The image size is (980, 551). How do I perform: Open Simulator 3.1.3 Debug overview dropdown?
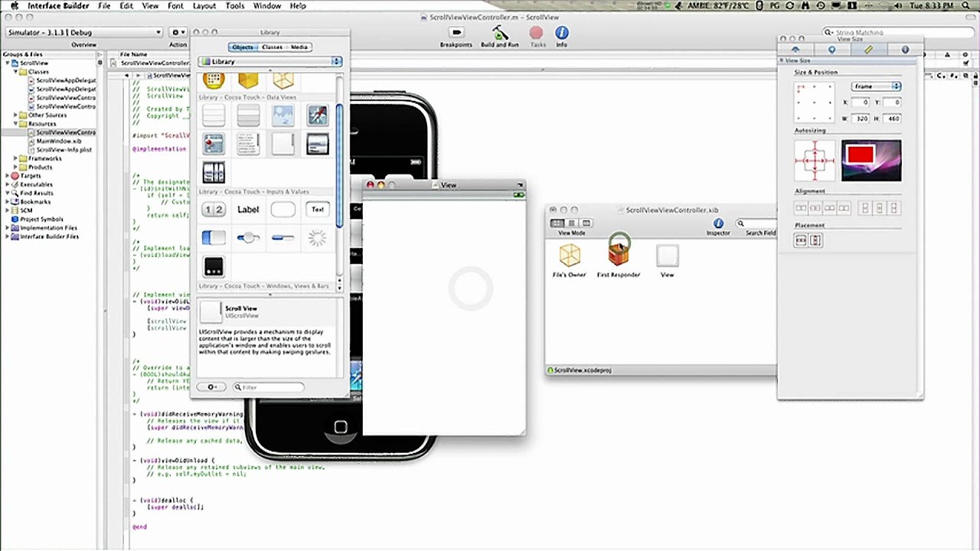pos(84,33)
